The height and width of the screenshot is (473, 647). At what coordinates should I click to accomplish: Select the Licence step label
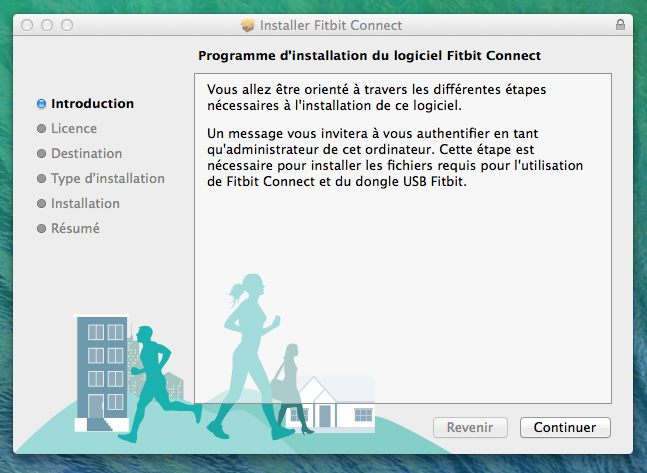pyautogui.click(x=74, y=129)
